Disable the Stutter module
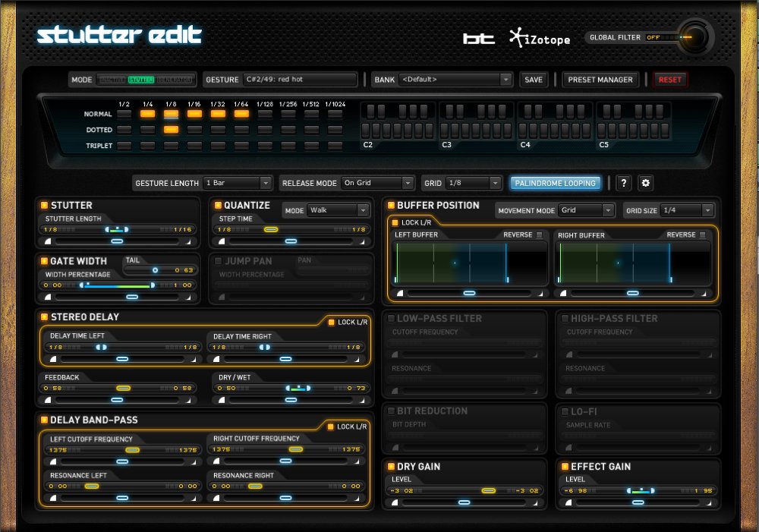 click(x=44, y=205)
